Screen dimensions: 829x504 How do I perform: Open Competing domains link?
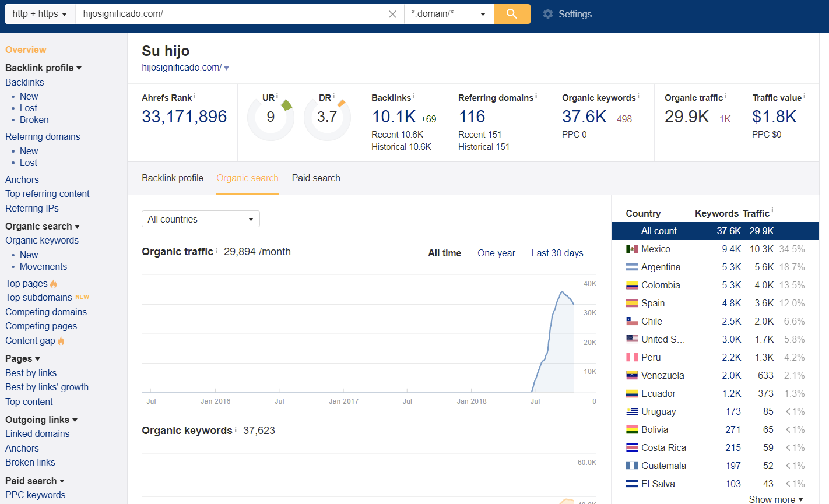pos(46,312)
